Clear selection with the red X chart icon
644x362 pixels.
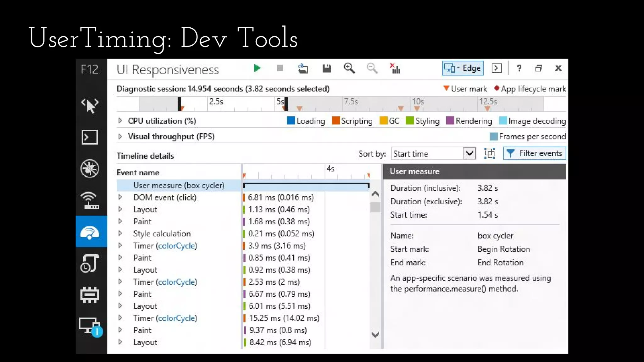395,68
